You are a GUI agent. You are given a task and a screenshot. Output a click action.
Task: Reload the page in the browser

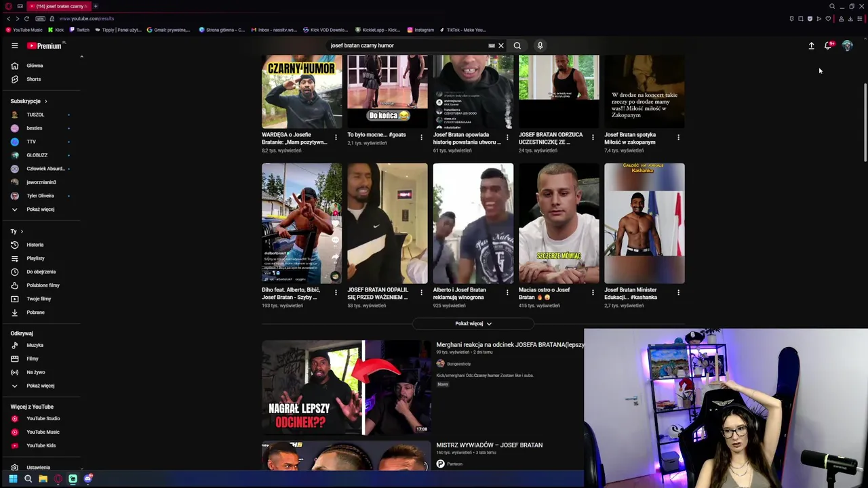[x=26, y=18]
